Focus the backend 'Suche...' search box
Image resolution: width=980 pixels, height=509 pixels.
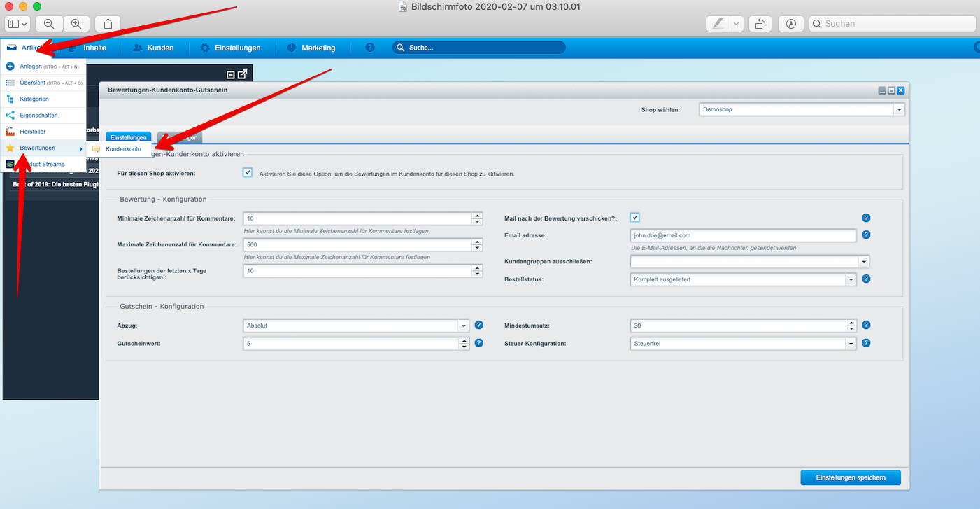tap(478, 48)
